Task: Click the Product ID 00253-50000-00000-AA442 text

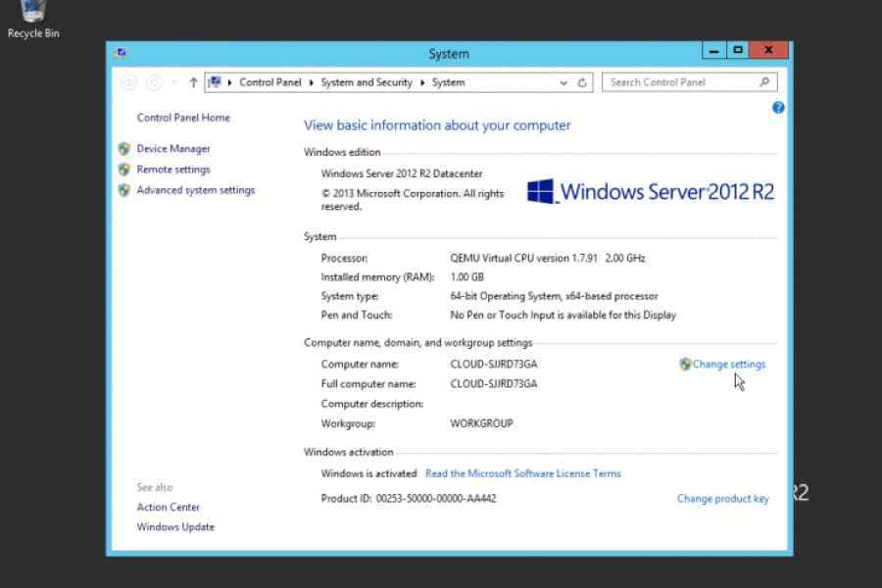Action: coord(409,499)
